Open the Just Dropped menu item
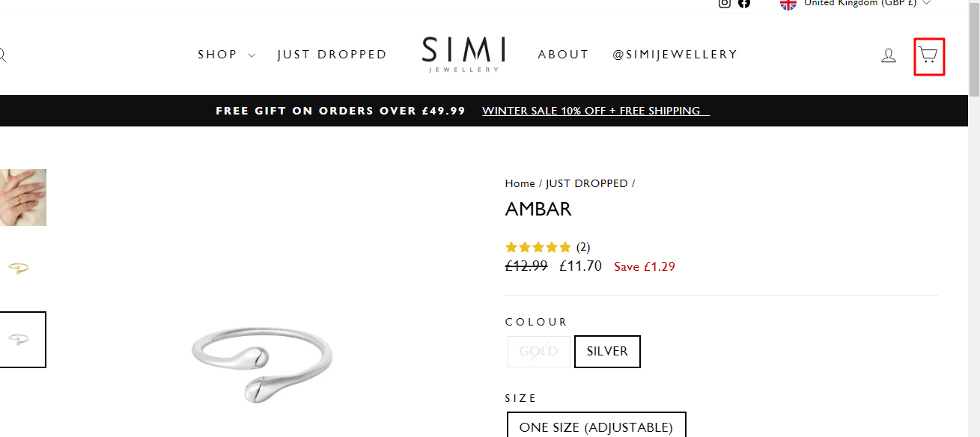980x437 pixels. tap(332, 55)
